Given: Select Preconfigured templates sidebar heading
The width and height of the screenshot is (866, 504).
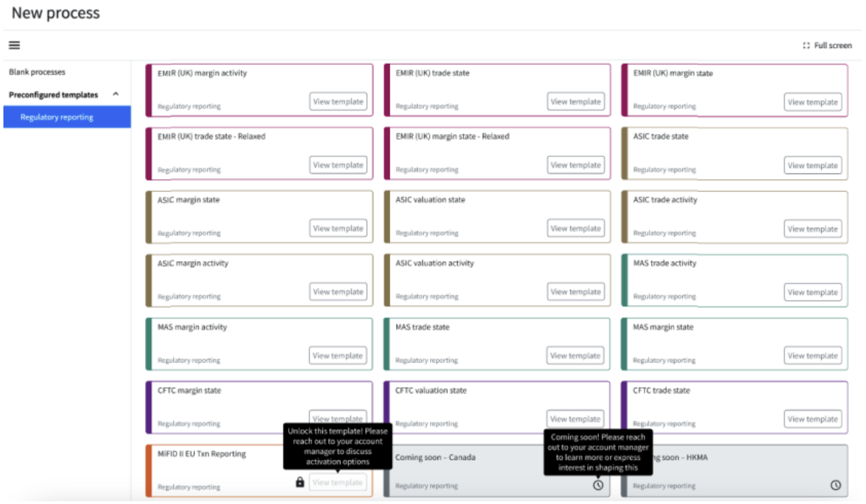Looking at the screenshot, I should coord(54,95).
